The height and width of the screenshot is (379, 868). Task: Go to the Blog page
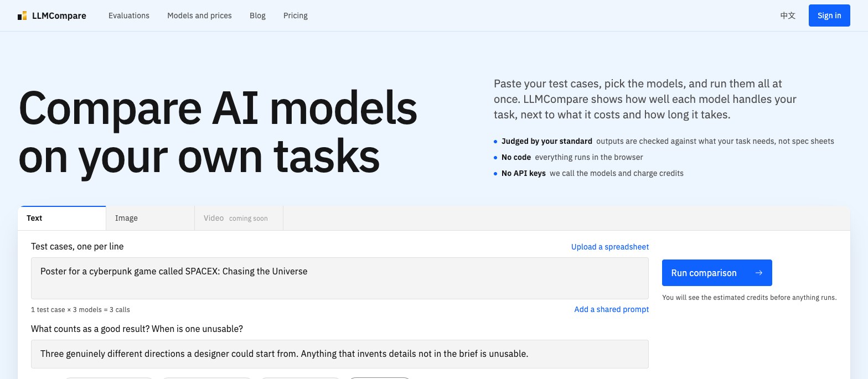click(257, 15)
